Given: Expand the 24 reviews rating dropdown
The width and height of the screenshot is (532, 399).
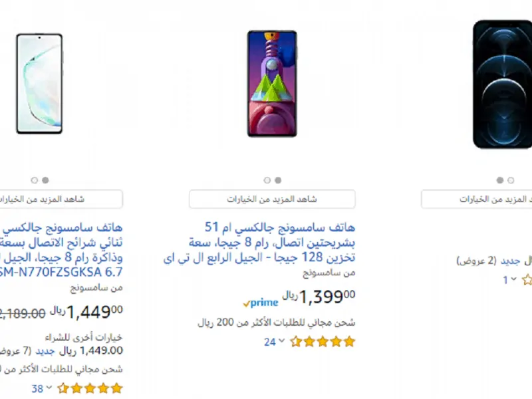Looking at the screenshot, I should pos(274,342).
